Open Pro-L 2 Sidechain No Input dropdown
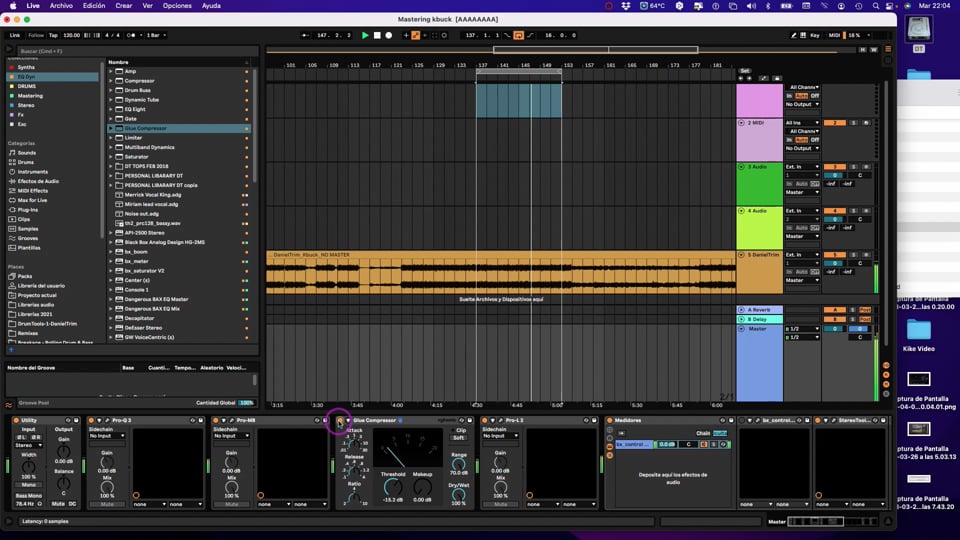The width and height of the screenshot is (960, 540). pyautogui.click(x=500, y=436)
